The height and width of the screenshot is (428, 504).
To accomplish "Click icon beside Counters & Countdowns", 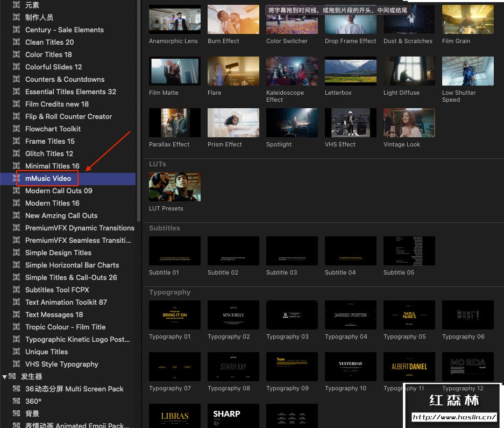I will point(16,79).
